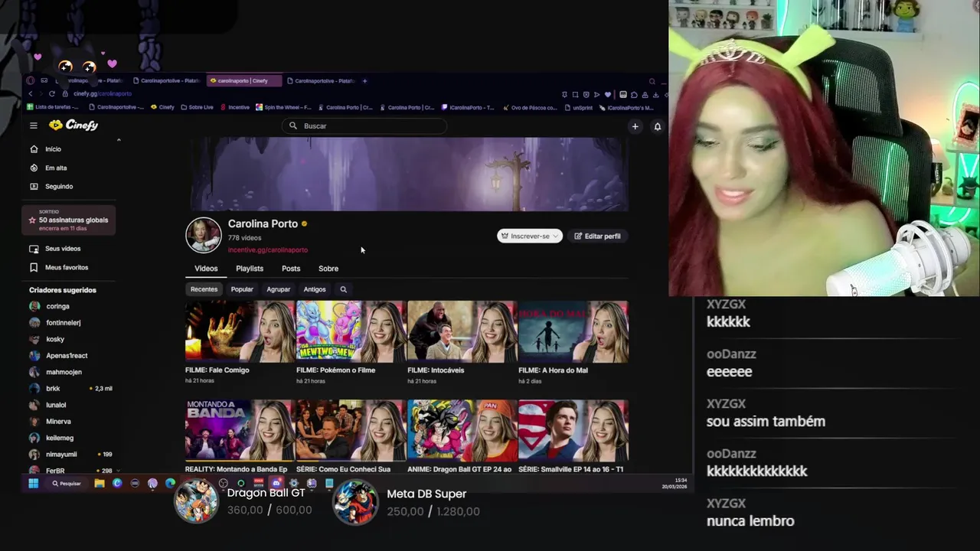Open Windows Start menu
This screenshot has width=980, height=551.
tap(33, 483)
